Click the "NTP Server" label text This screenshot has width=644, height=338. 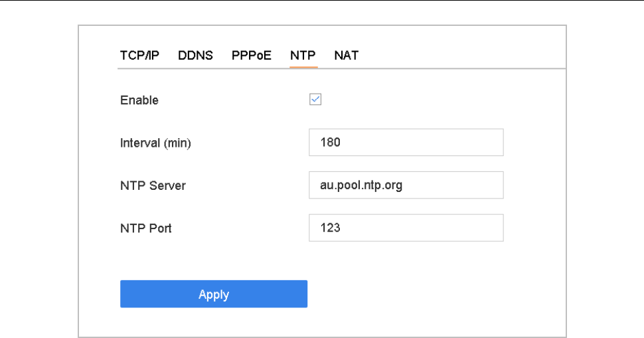click(x=153, y=186)
